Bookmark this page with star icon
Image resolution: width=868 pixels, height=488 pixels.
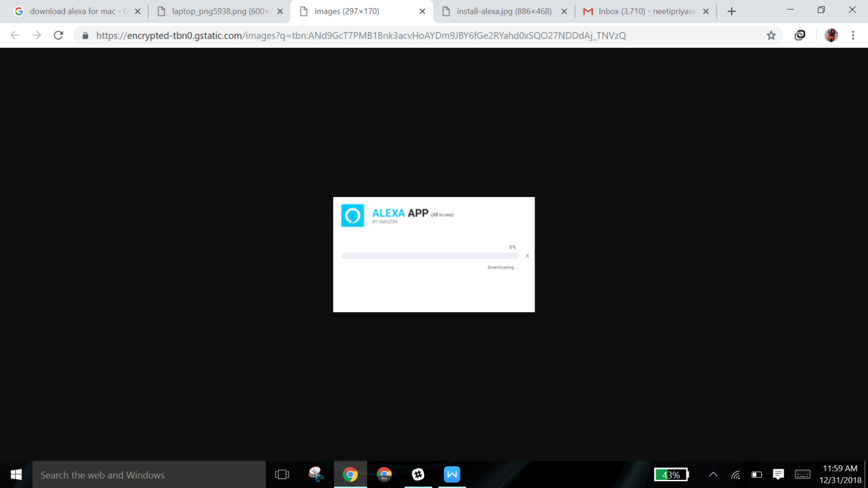pos(771,36)
